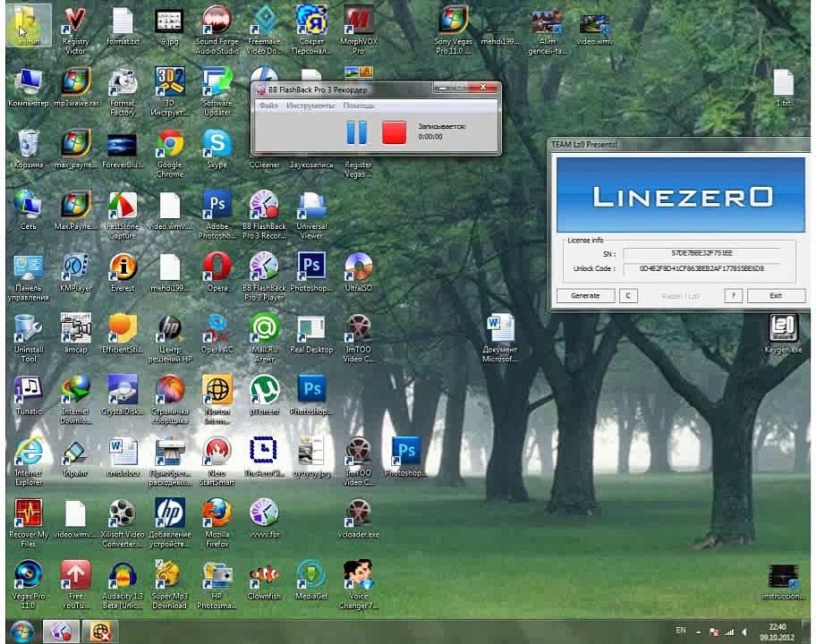Select the Keygen.exe desktop icon
This screenshot has height=644, width=816.
click(783, 335)
